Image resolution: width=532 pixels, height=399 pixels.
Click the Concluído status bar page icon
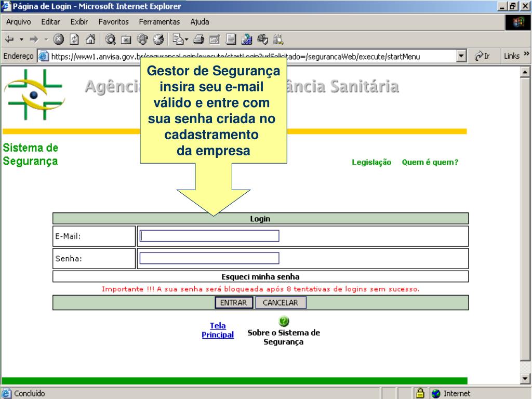point(7,393)
